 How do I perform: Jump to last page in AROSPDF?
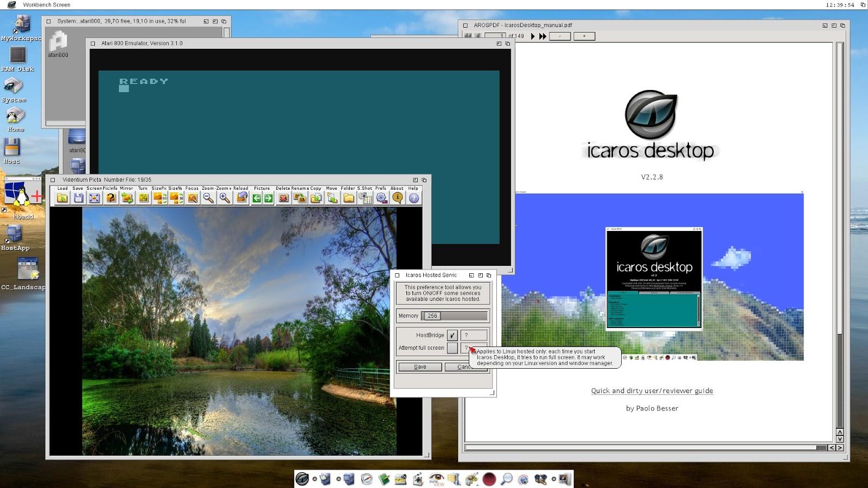542,36
